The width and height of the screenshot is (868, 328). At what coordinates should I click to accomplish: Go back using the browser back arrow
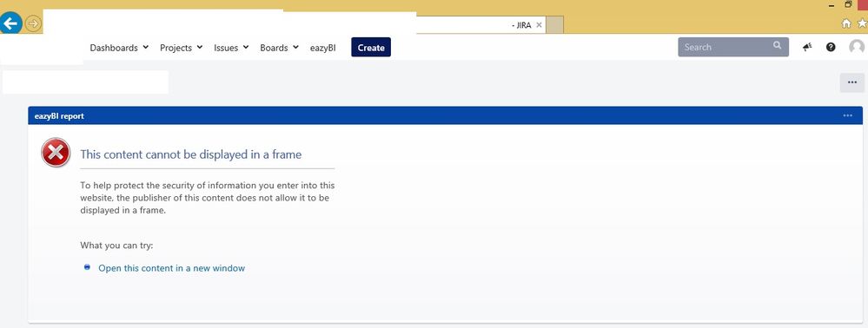click(x=10, y=23)
